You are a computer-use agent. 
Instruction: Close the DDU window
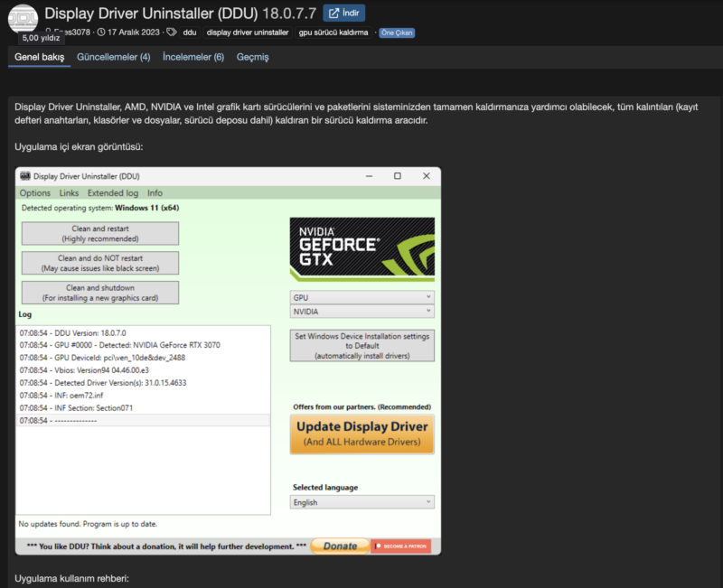tap(427, 176)
